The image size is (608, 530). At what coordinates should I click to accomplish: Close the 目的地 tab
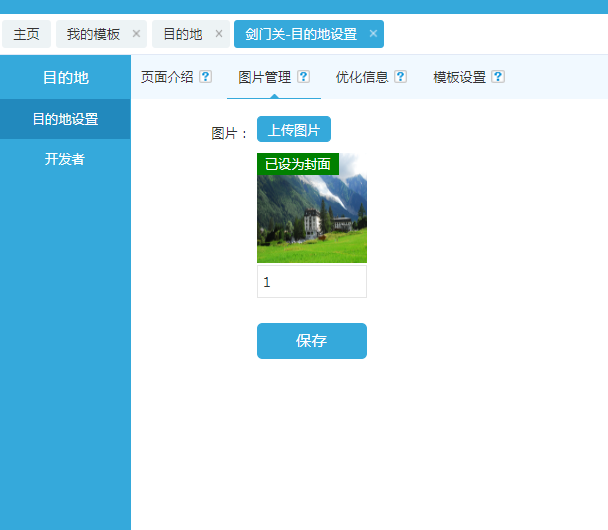pyautogui.click(x=219, y=34)
